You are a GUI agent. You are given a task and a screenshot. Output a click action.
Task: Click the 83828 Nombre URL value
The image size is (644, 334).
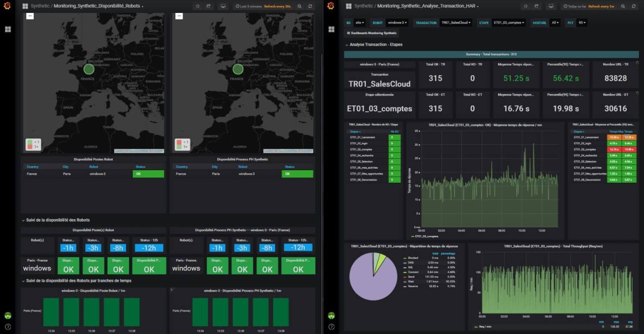pos(615,78)
